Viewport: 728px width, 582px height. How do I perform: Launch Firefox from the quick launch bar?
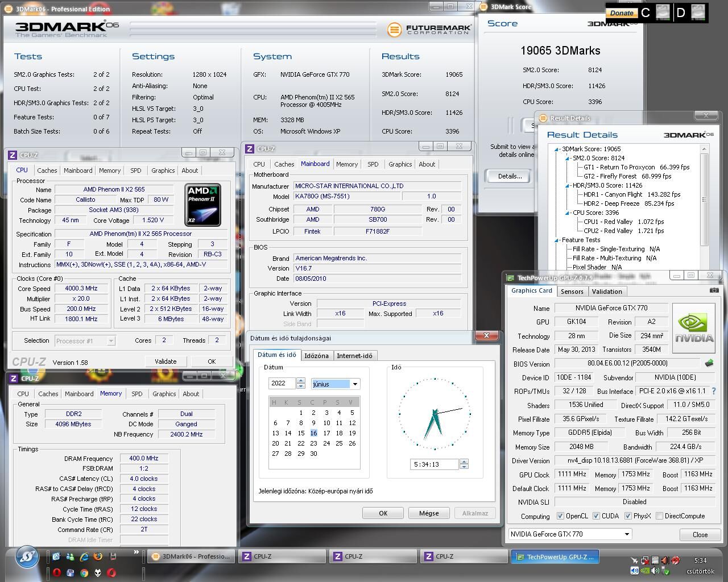(x=98, y=556)
